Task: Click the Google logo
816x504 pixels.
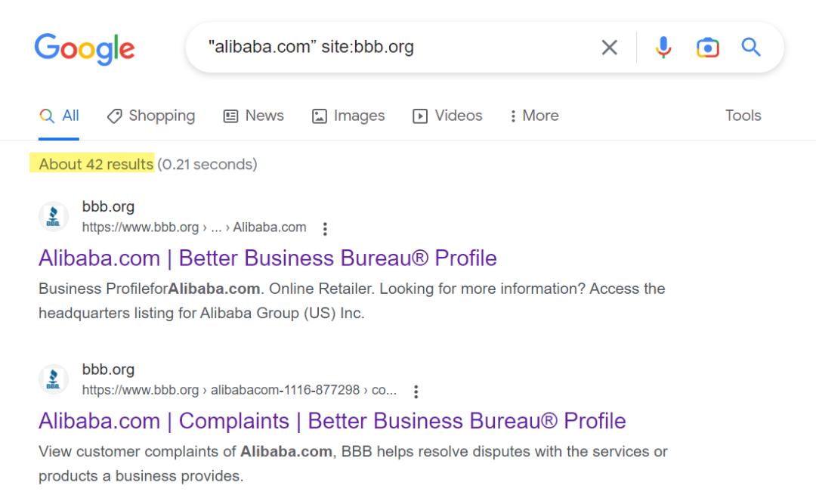Action: (85, 48)
